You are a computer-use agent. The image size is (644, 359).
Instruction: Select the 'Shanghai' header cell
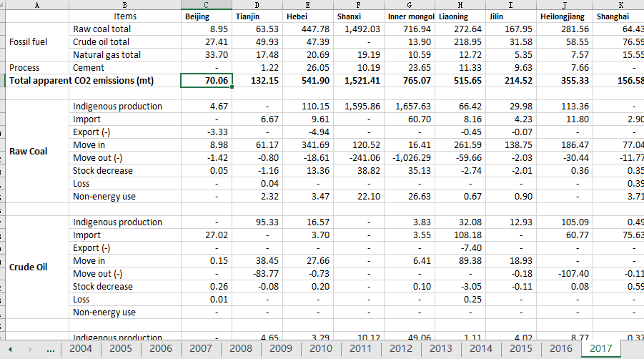pyautogui.click(x=618, y=16)
